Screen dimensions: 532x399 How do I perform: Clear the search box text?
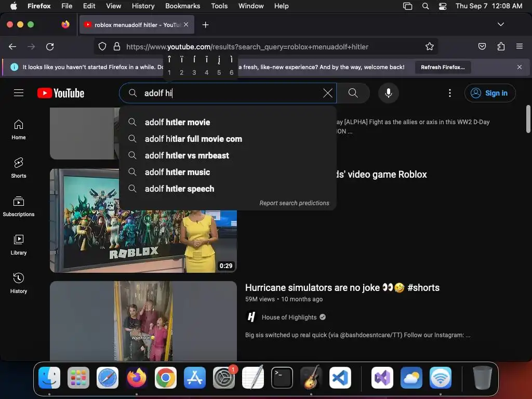pos(327,93)
